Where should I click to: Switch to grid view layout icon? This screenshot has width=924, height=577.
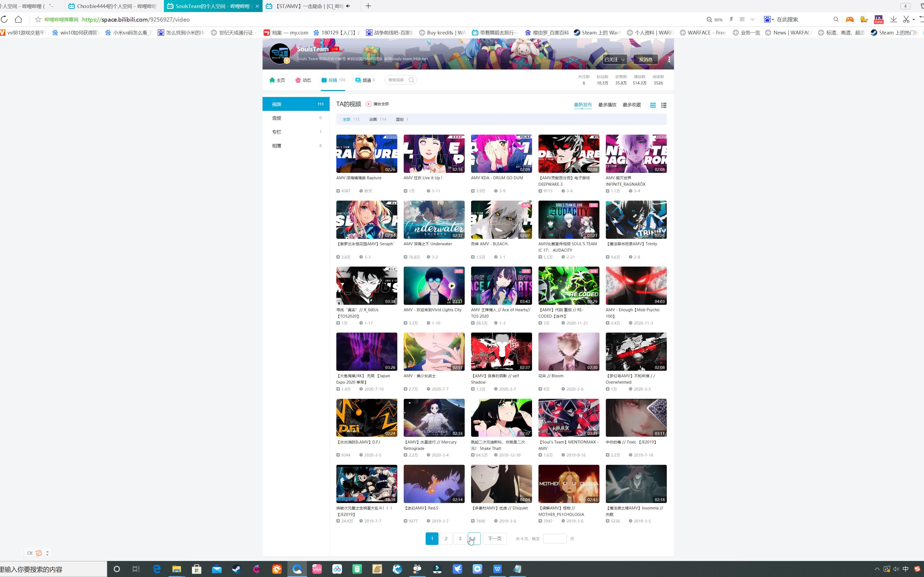coord(653,105)
